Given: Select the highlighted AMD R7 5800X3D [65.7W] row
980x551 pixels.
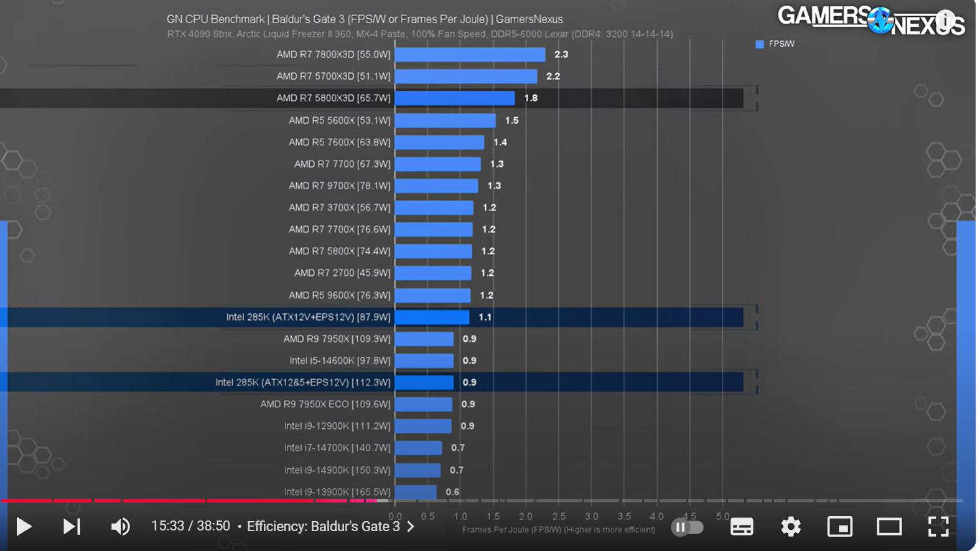Looking at the screenshot, I should tap(371, 98).
